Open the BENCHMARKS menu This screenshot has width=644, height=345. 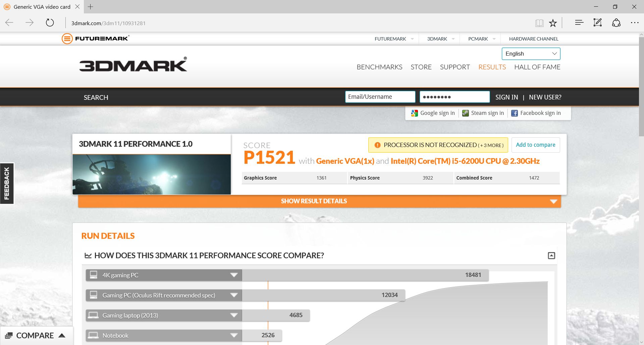tap(379, 67)
